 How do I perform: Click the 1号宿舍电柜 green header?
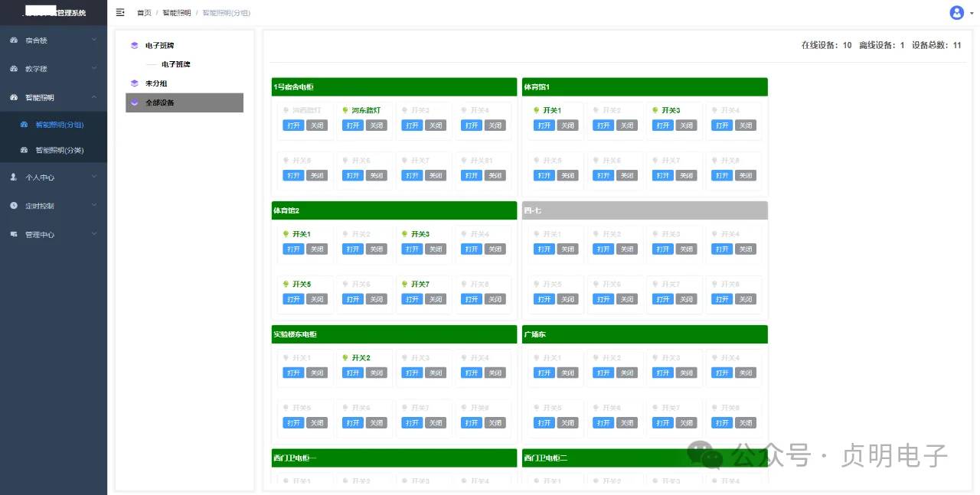pos(394,87)
